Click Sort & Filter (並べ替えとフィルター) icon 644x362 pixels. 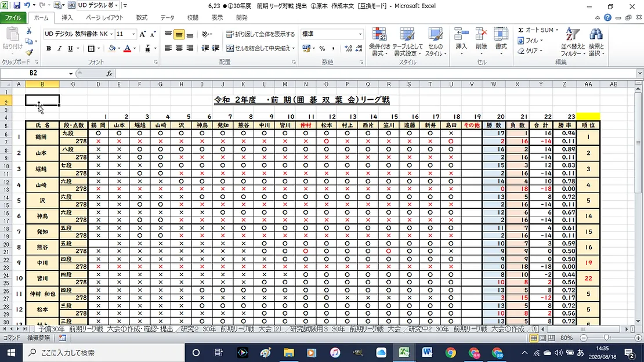(x=572, y=42)
